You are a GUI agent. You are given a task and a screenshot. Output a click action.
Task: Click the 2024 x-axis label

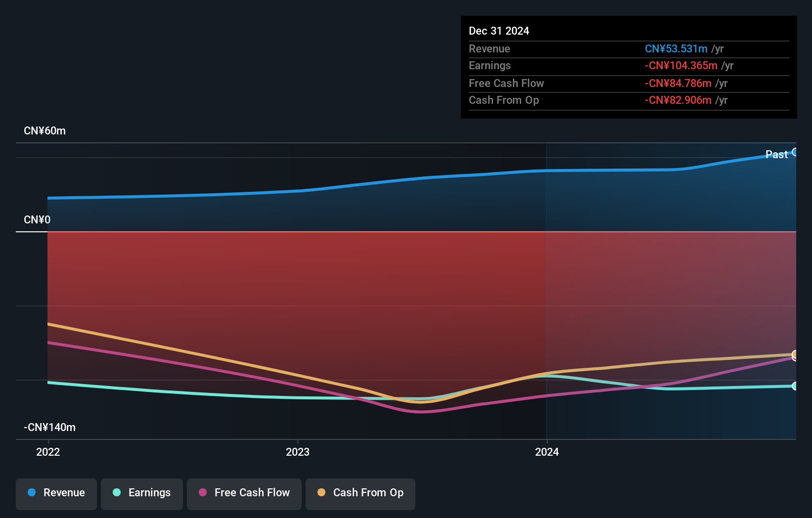coord(547,452)
